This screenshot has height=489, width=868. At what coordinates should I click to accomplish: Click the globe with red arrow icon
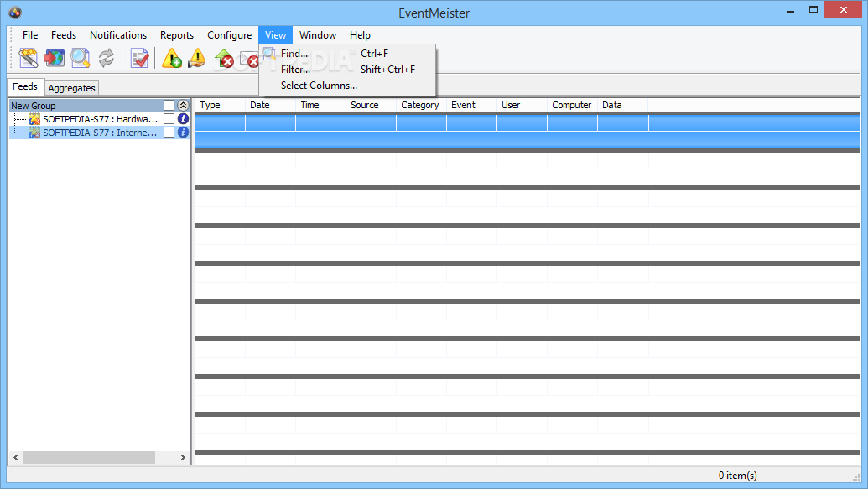click(x=55, y=58)
